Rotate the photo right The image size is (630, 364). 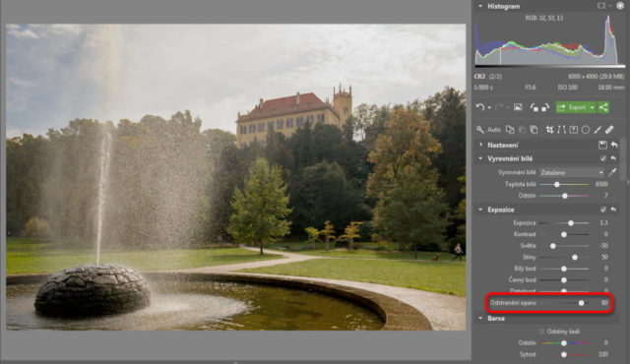[545, 107]
